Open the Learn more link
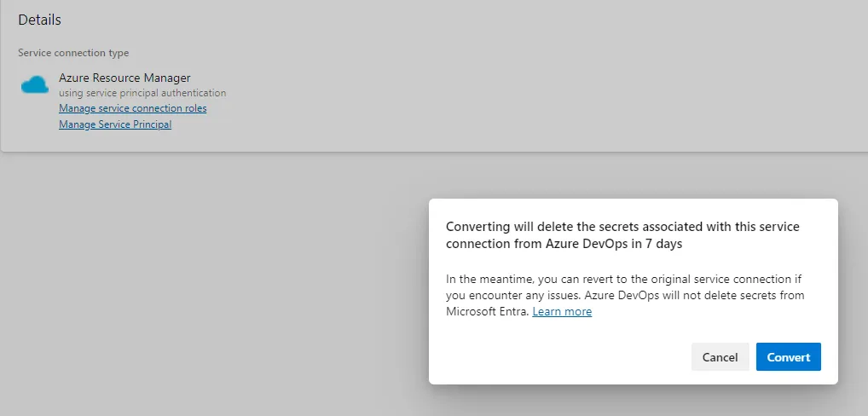The image size is (868, 416). coord(562,311)
